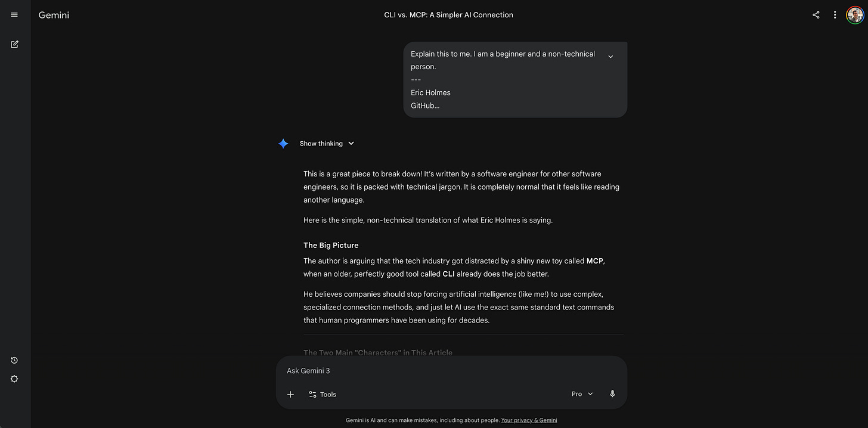Click the CLI vs. MCP conversation title
868x428 pixels.
pos(448,14)
